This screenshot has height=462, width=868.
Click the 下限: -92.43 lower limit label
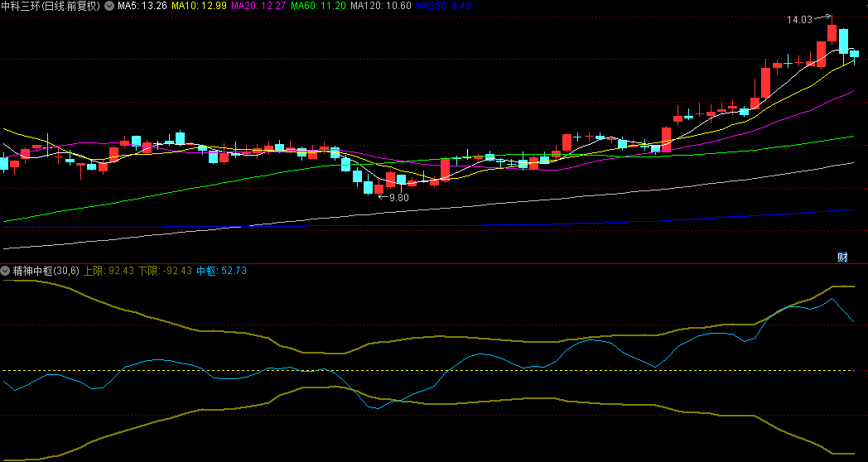tap(165, 271)
